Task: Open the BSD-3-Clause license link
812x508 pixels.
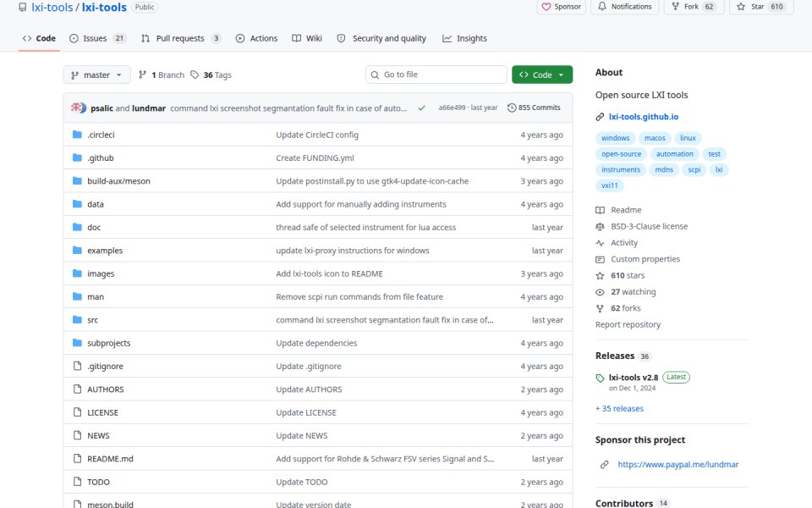Action: (x=649, y=227)
